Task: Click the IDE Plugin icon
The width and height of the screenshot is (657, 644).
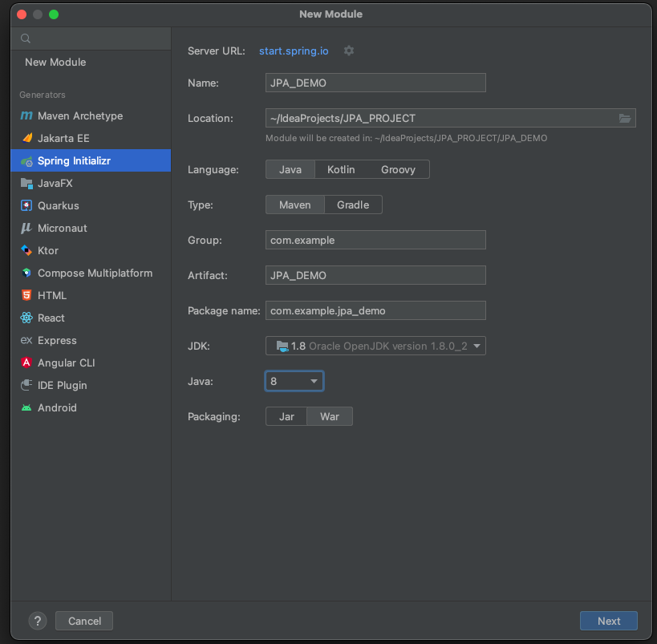Action: (x=26, y=385)
